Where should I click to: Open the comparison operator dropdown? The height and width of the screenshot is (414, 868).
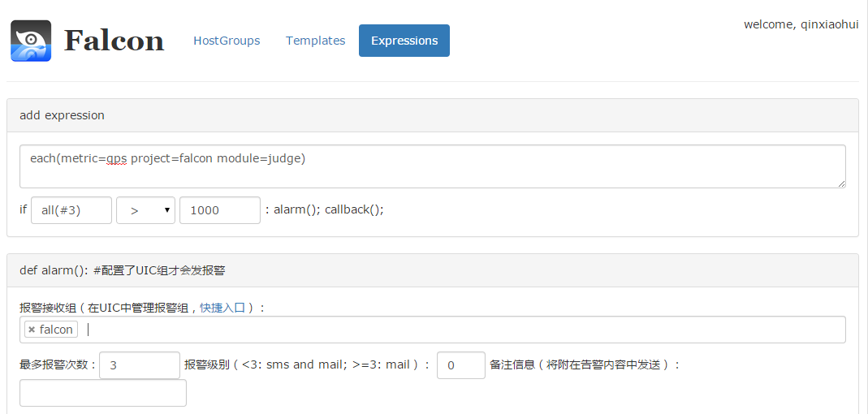click(146, 210)
